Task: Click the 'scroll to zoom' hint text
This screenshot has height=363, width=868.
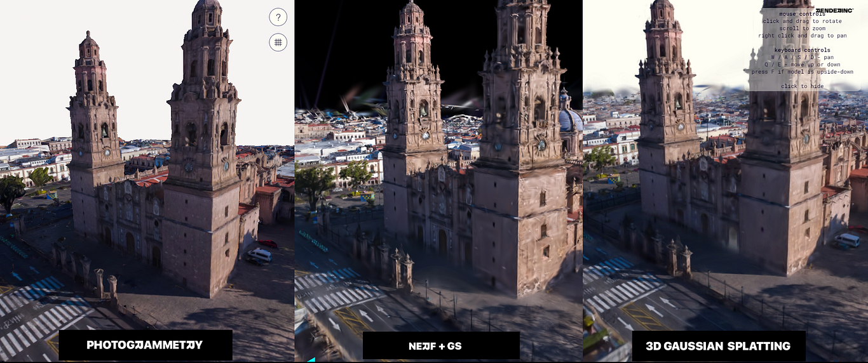Action: [x=802, y=29]
